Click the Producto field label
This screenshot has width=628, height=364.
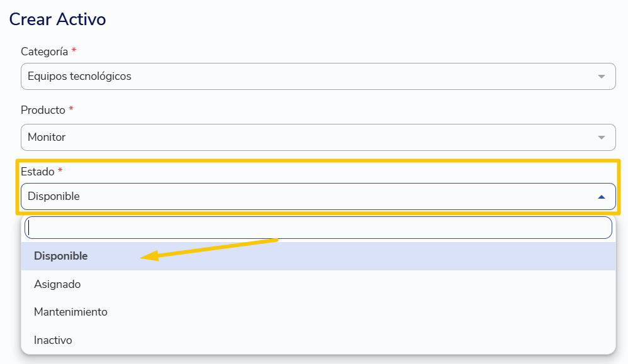[x=43, y=110]
